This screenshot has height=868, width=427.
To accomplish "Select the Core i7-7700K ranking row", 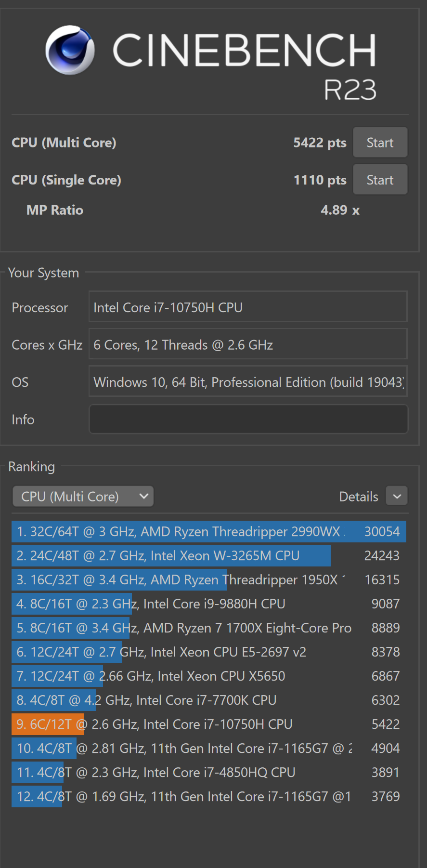I will tap(208, 700).
